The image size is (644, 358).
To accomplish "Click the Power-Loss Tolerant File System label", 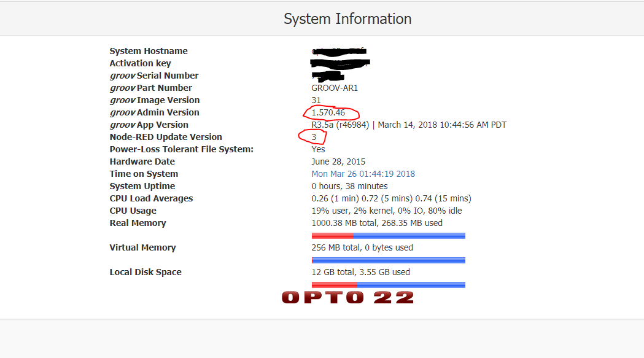I will 182,149.
